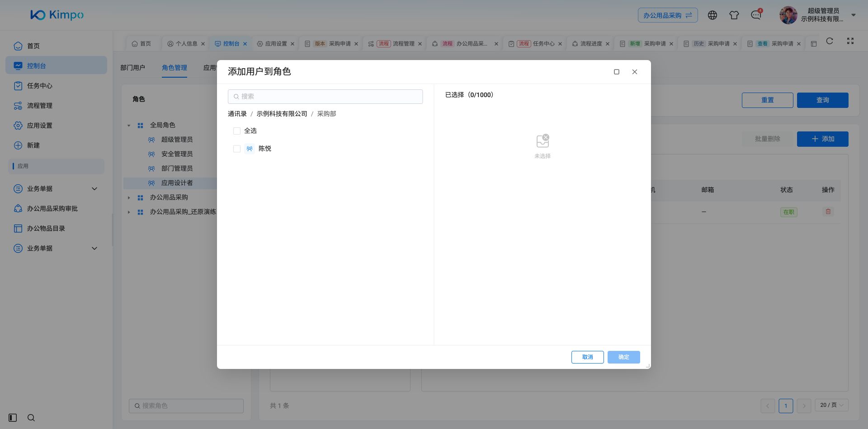The width and height of the screenshot is (868, 429).
Task: Open 任务中心 in the sidebar
Action: click(56, 86)
